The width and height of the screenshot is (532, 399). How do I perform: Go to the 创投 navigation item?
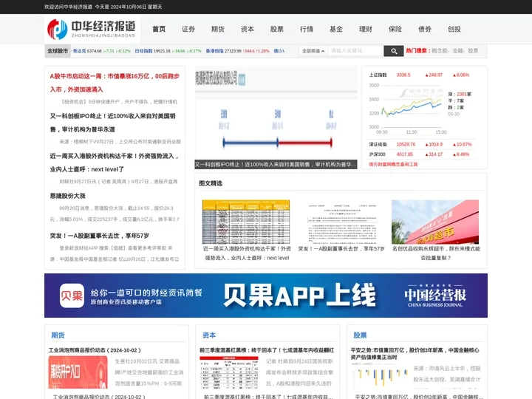click(454, 29)
